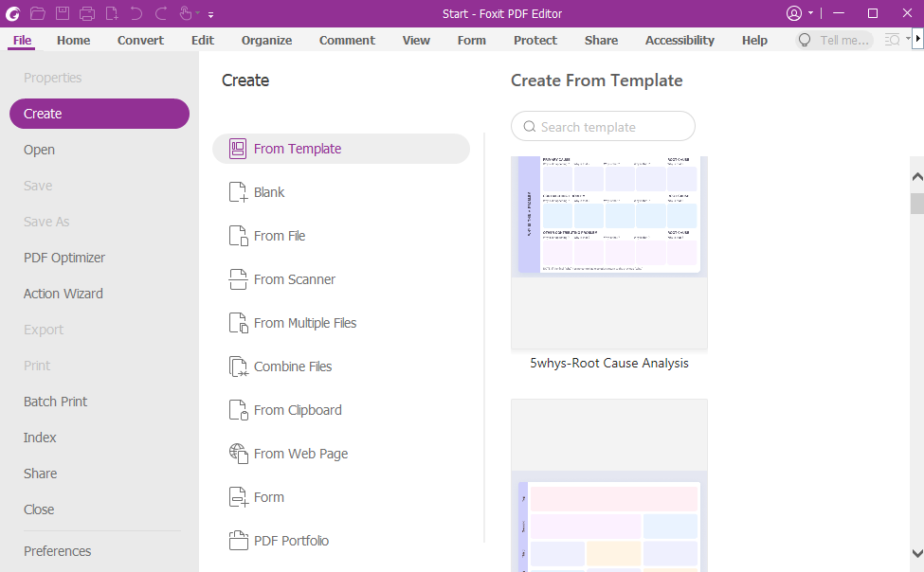Open the Hand tool dropdown arrow
This screenshot has width=924, height=572.
point(198,13)
